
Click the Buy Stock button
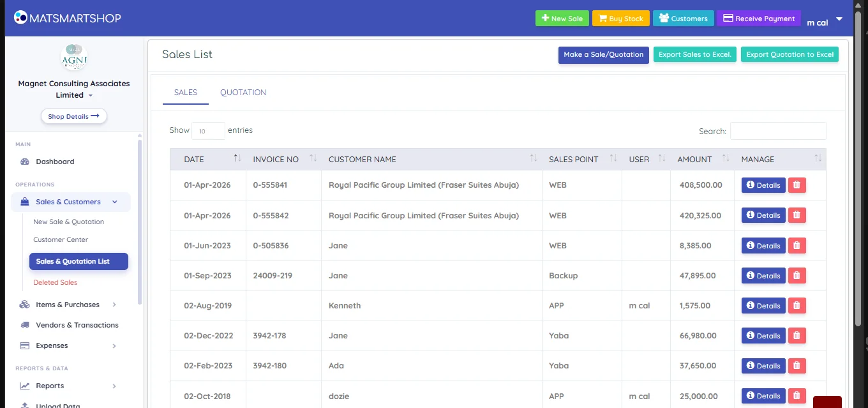point(621,19)
